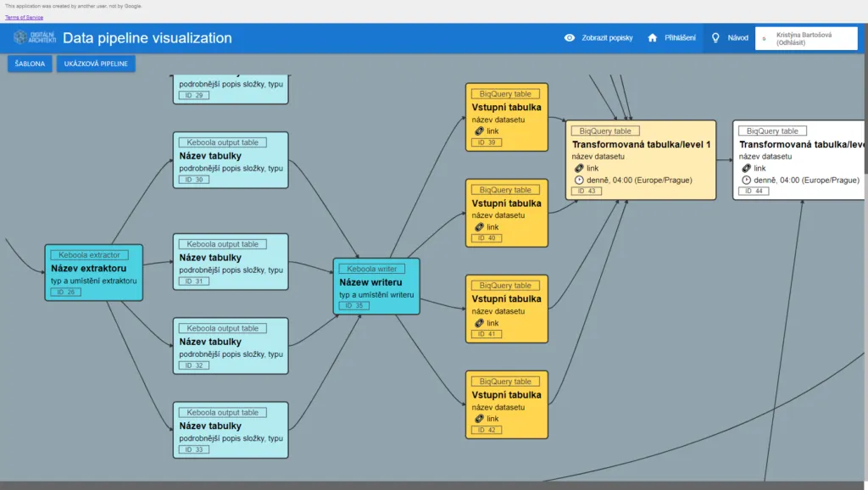Click the ID 42 badge
This screenshot has width=868, height=490.
tap(487, 430)
